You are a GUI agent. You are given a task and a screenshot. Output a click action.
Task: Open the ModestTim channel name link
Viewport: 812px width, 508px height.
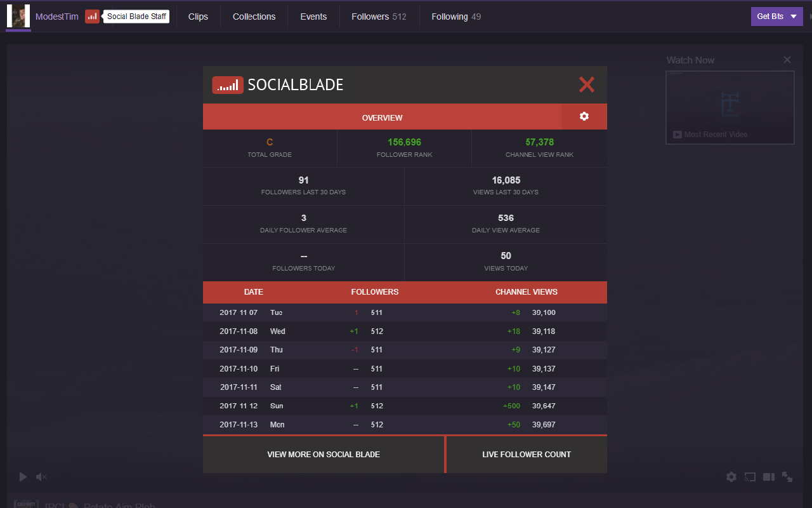coord(57,17)
